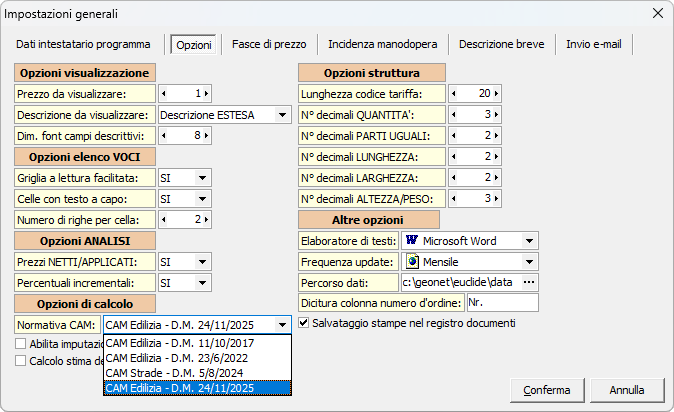Viewport: 674px width, 412px height.
Task: Click the Mensile update frequency icon
Action: [x=411, y=262]
